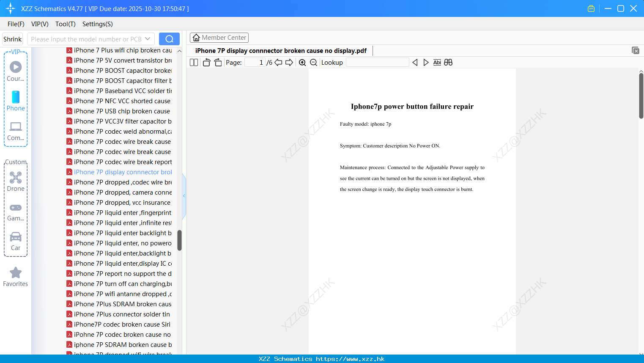Open 'iPhone 7P liquid enter,display IC' file
The image size is (644, 363).
point(119,264)
